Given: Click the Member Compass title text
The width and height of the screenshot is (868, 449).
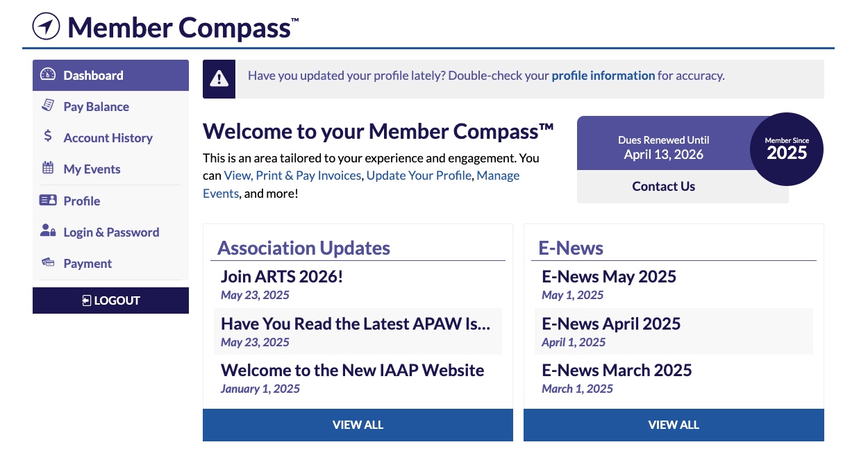Looking at the screenshot, I should tap(183, 28).
